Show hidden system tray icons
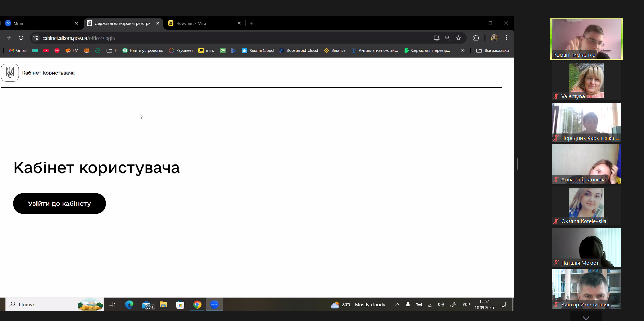Screen dimensions: 644x321 point(397,304)
